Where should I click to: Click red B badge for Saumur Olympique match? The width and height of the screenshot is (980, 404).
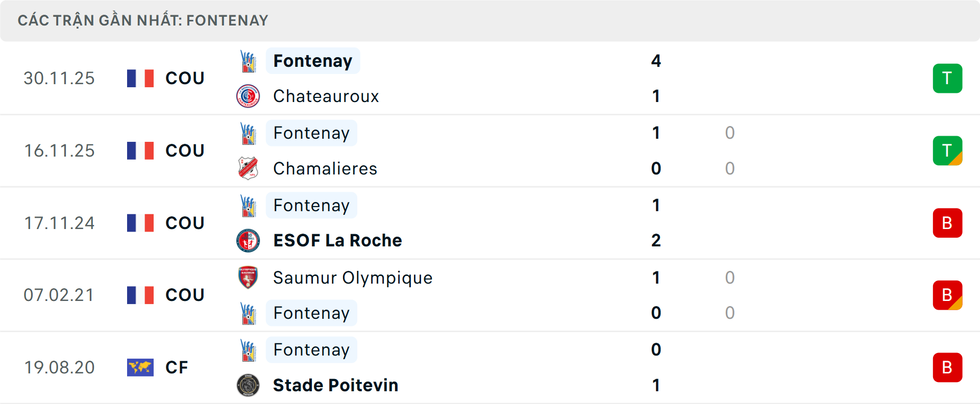click(947, 295)
